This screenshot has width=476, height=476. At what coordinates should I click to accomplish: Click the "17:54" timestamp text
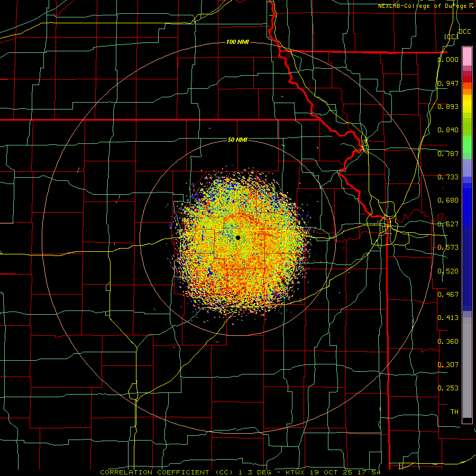click(369, 472)
